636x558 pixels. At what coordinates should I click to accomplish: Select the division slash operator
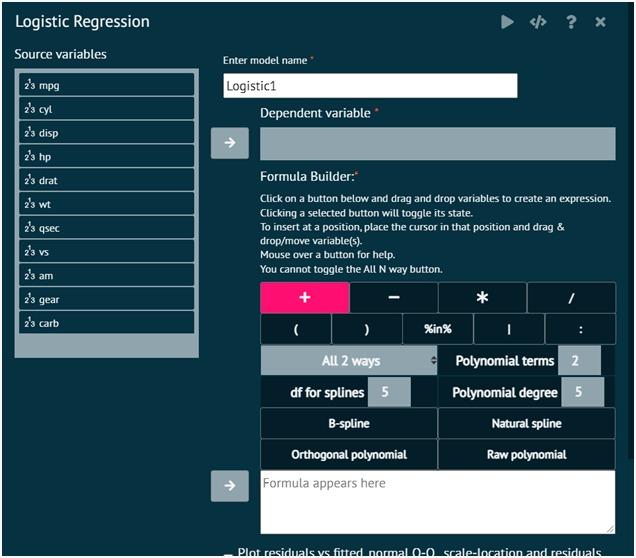571,297
